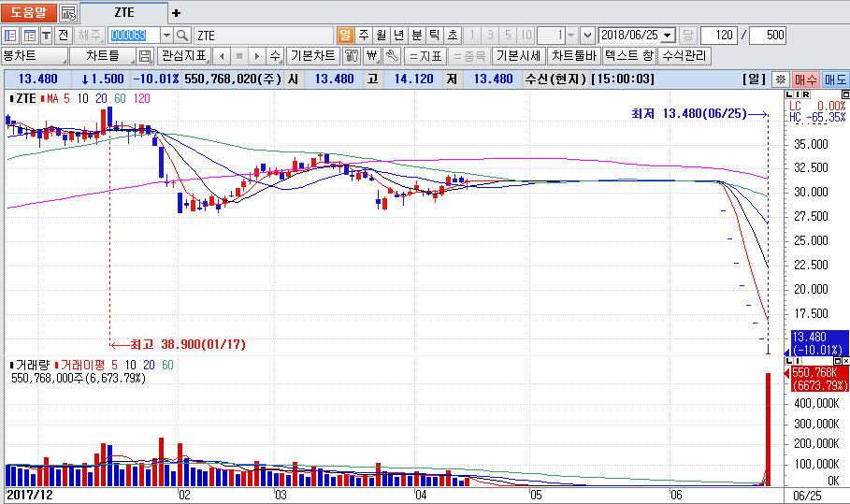The image size is (850, 504).
Task: Click the candle count field showing 120
Action: [717, 36]
